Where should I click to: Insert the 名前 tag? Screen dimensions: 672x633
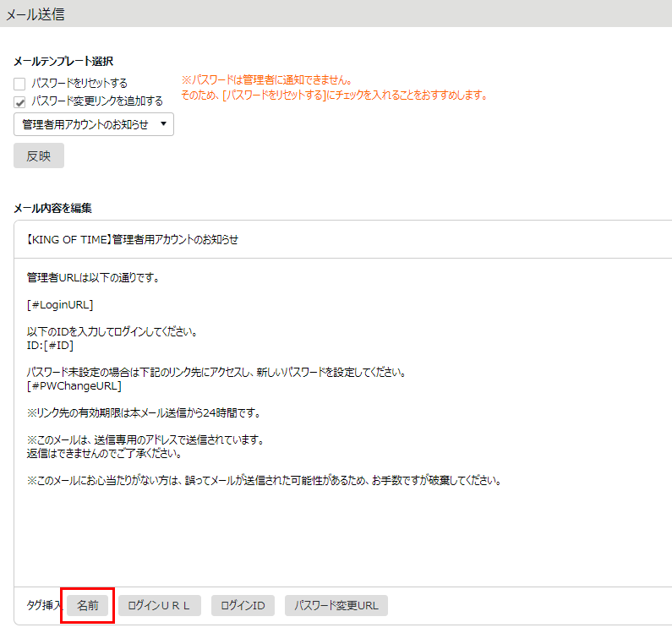88,605
